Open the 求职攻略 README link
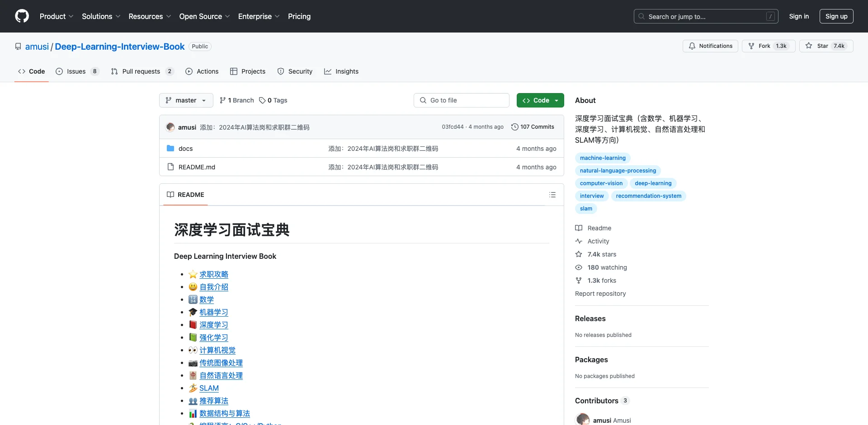This screenshot has width=868, height=425. point(214,274)
